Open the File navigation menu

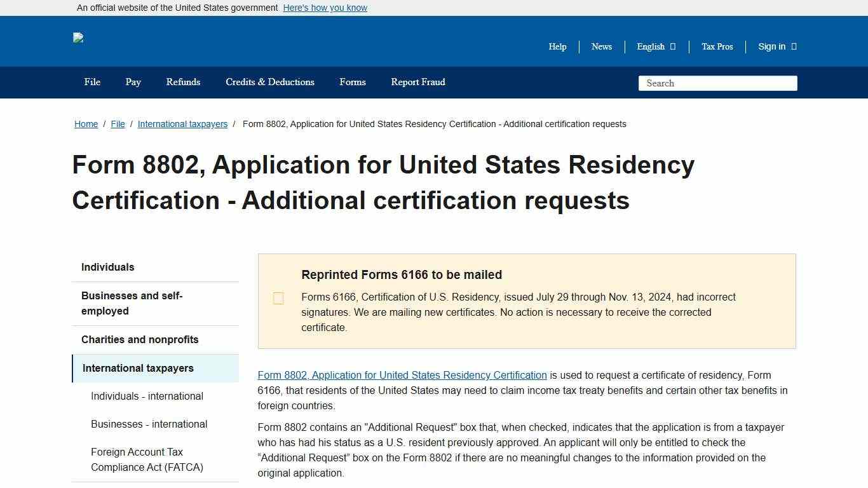(x=92, y=82)
